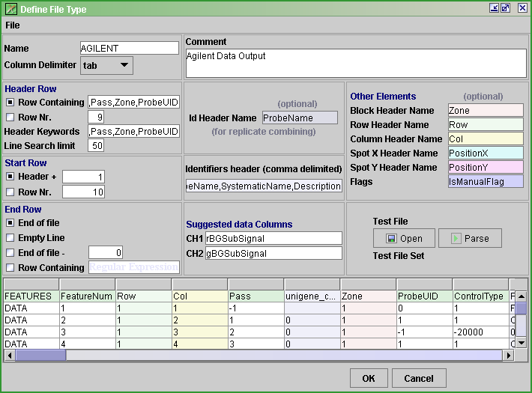Close the Define File Type window
Image resolution: width=532 pixels, height=393 pixels.
tap(522, 7)
